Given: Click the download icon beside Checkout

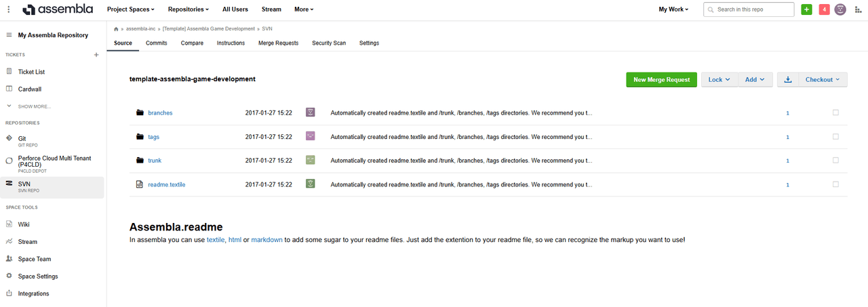Looking at the screenshot, I should point(788,79).
